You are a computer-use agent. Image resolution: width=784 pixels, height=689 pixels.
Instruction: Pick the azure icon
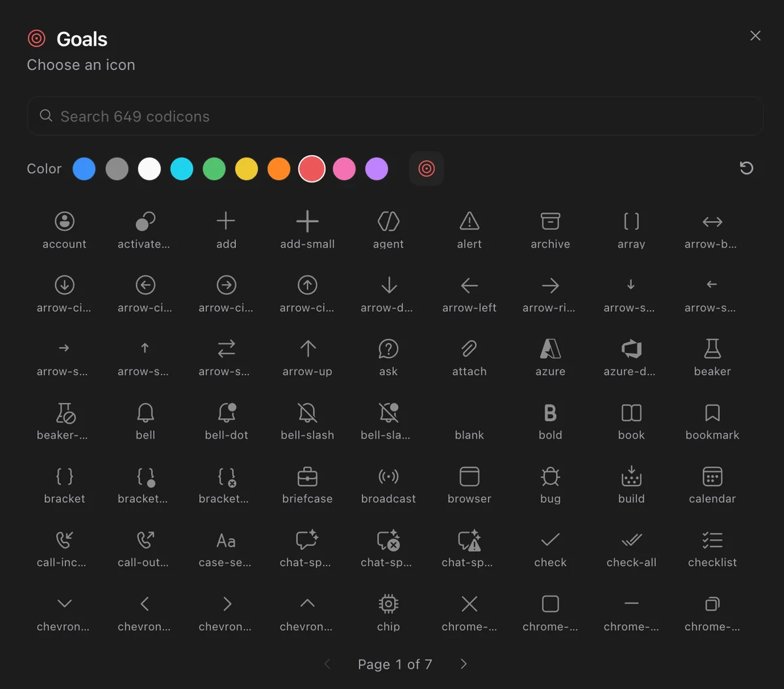click(550, 358)
